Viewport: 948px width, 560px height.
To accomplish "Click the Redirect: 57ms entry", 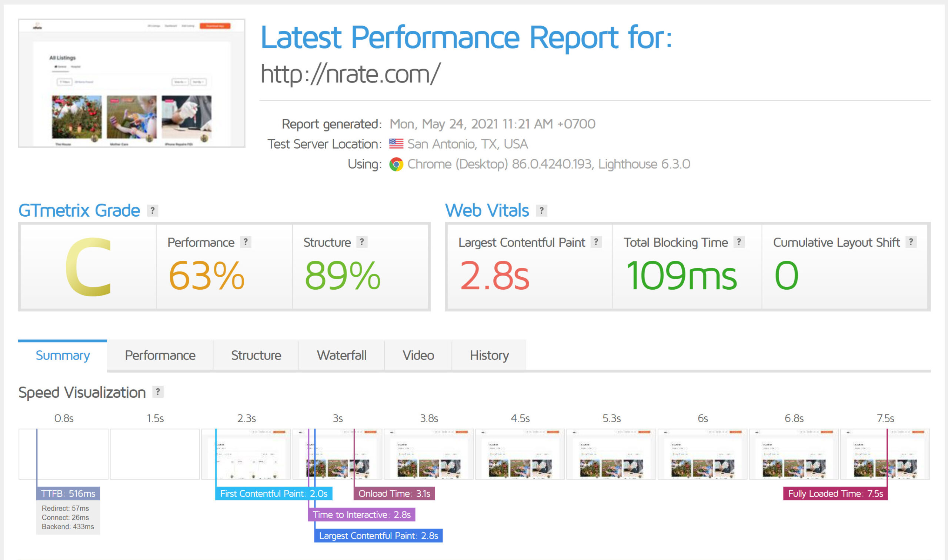I will 65,508.
